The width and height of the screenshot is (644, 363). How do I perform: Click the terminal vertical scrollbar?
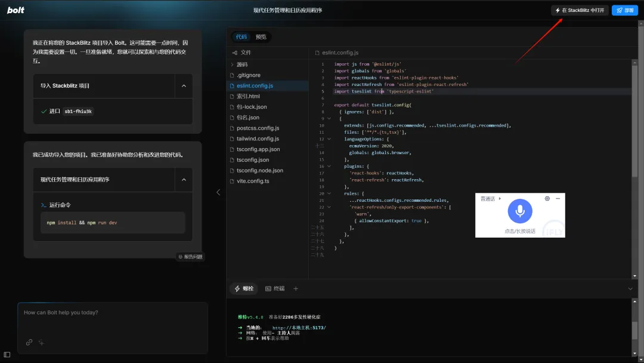pyautogui.click(x=634, y=331)
